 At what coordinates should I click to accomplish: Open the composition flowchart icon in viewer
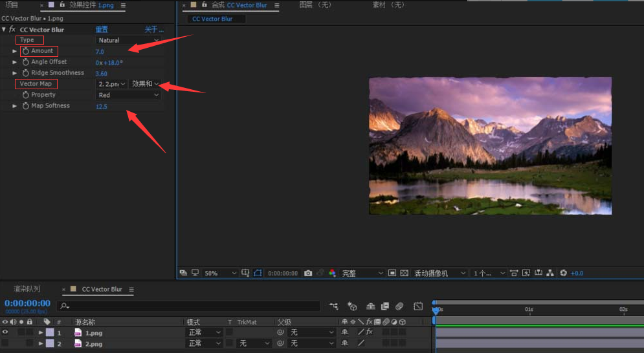click(x=550, y=273)
